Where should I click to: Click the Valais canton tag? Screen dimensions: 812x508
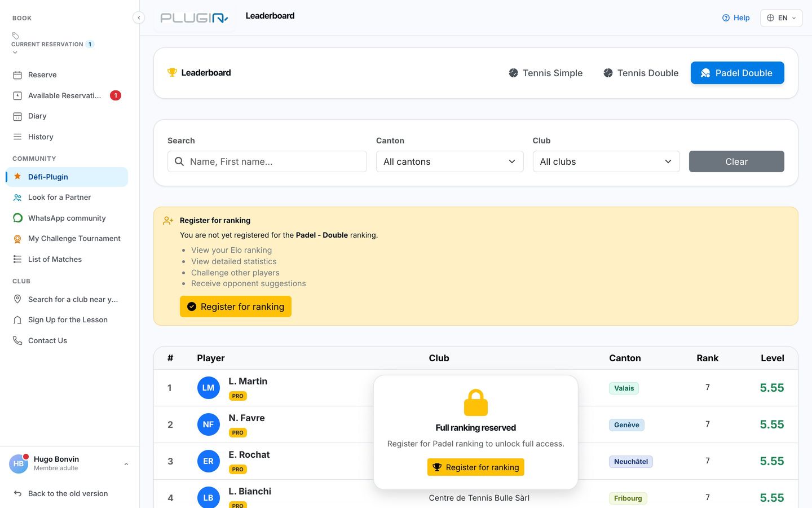coord(624,388)
